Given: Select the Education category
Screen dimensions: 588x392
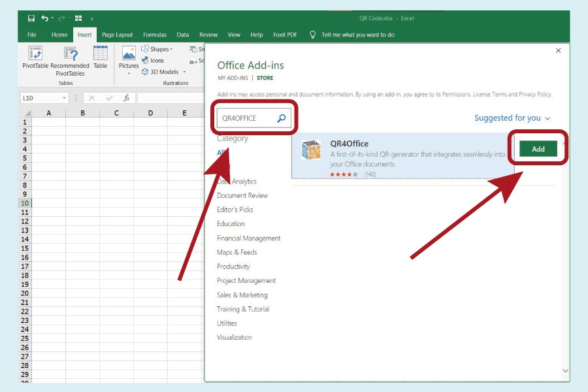Looking at the screenshot, I should 231,223.
